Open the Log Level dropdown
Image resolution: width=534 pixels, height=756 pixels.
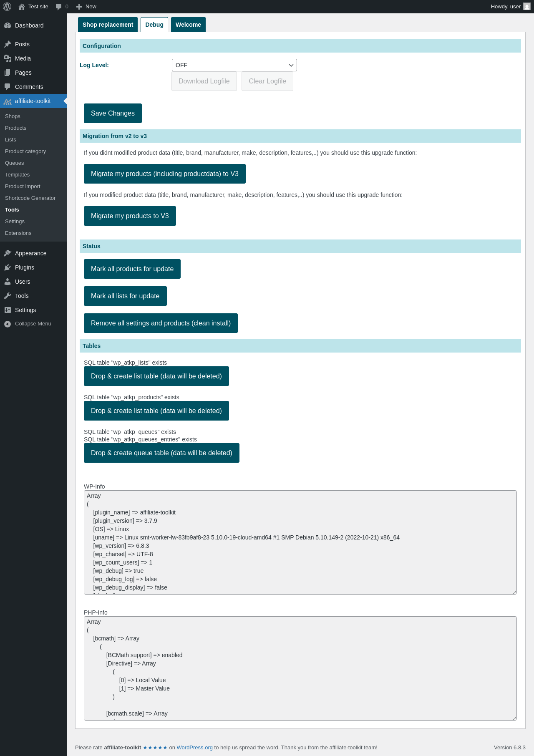[x=234, y=65]
